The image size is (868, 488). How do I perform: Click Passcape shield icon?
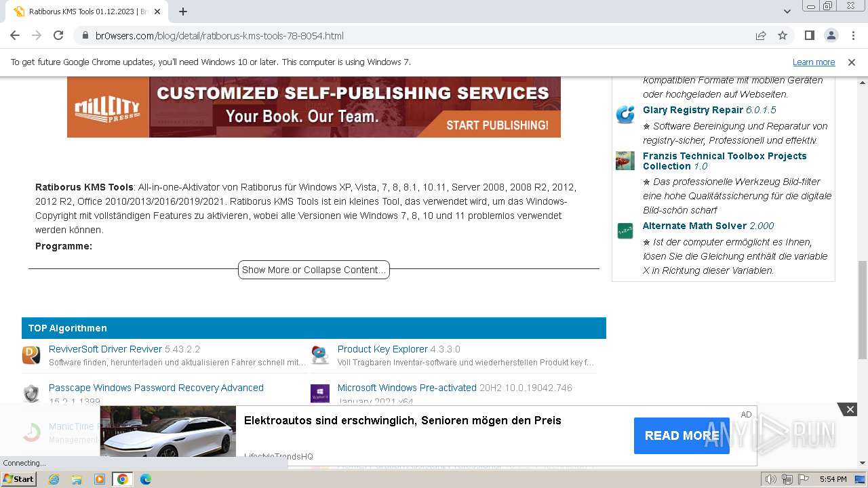click(31, 393)
